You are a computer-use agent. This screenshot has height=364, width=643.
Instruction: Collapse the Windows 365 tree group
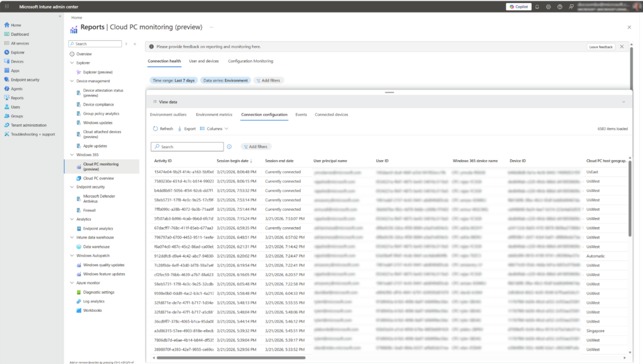coord(72,154)
